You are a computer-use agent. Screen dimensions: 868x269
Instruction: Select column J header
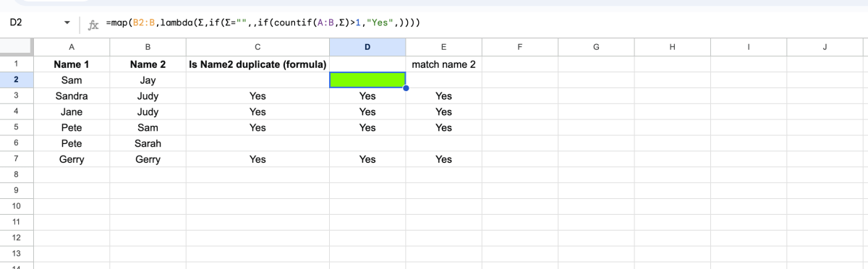[825, 48]
